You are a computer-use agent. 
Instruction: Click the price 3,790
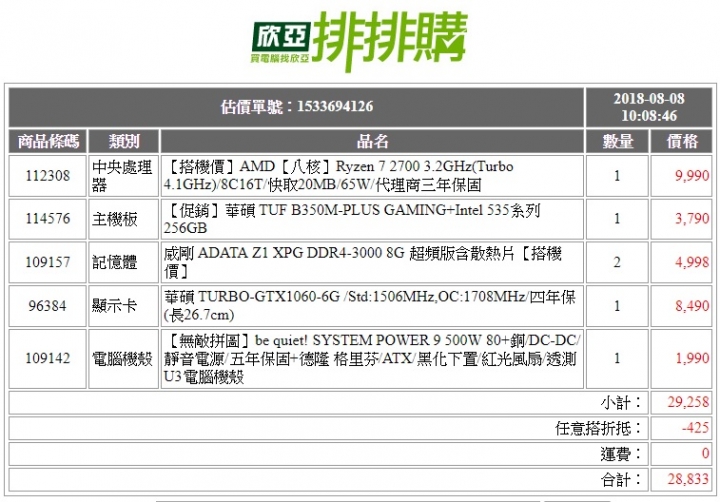click(x=692, y=218)
